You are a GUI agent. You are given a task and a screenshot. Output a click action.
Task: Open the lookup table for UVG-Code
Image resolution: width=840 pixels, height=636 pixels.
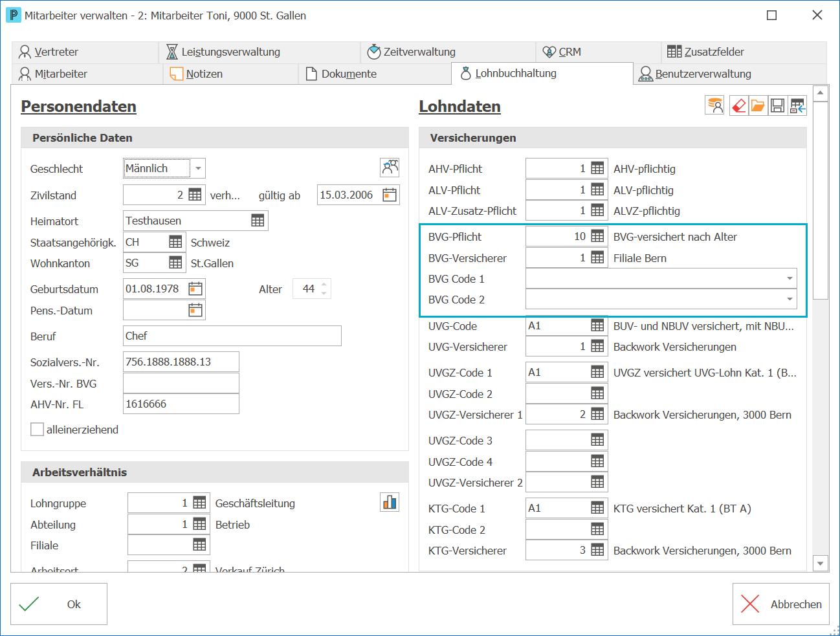coord(597,325)
